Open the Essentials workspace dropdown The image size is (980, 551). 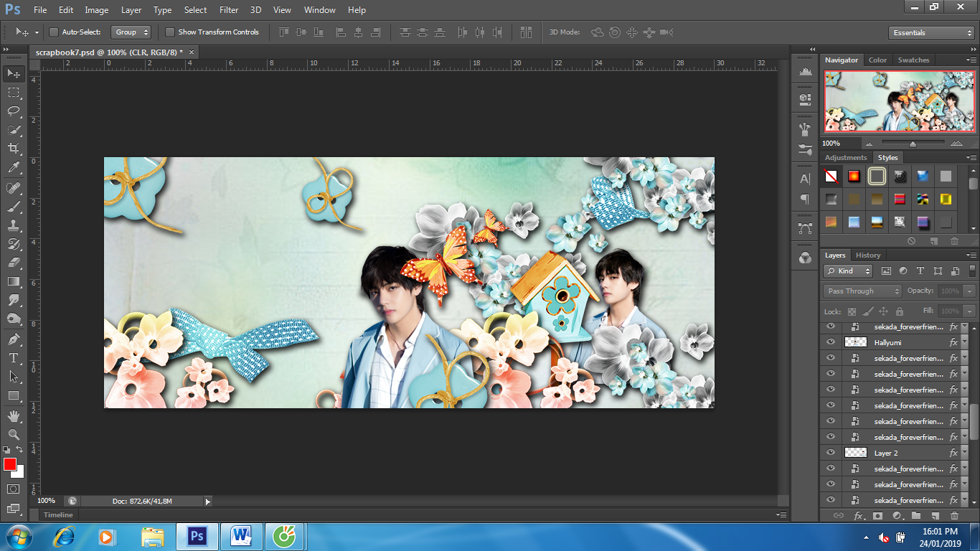pos(930,33)
